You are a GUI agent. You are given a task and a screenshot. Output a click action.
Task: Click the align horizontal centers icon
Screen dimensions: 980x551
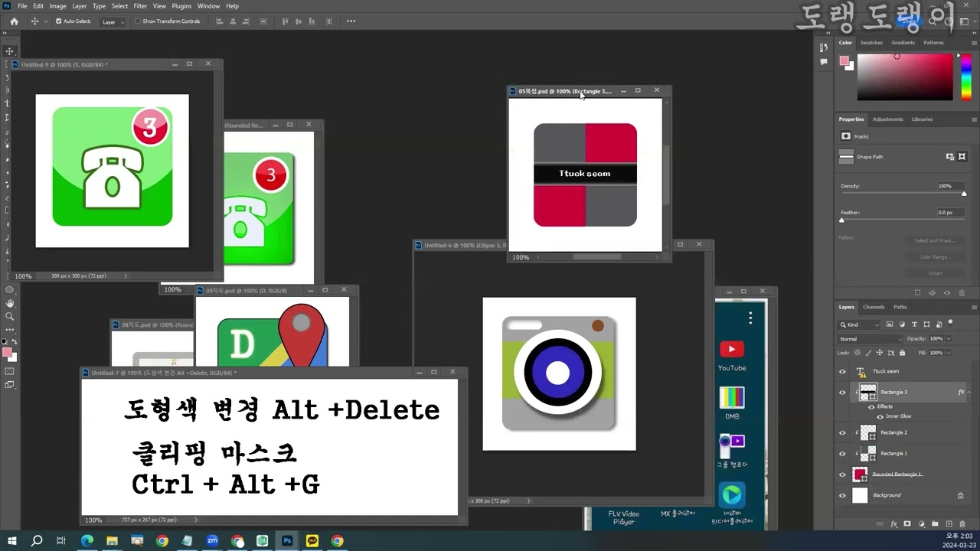(234, 21)
